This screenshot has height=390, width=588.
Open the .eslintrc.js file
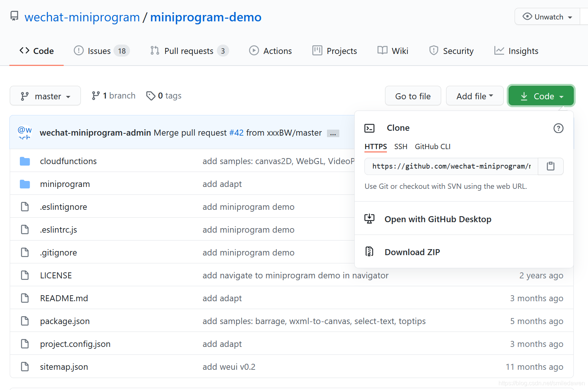point(58,230)
